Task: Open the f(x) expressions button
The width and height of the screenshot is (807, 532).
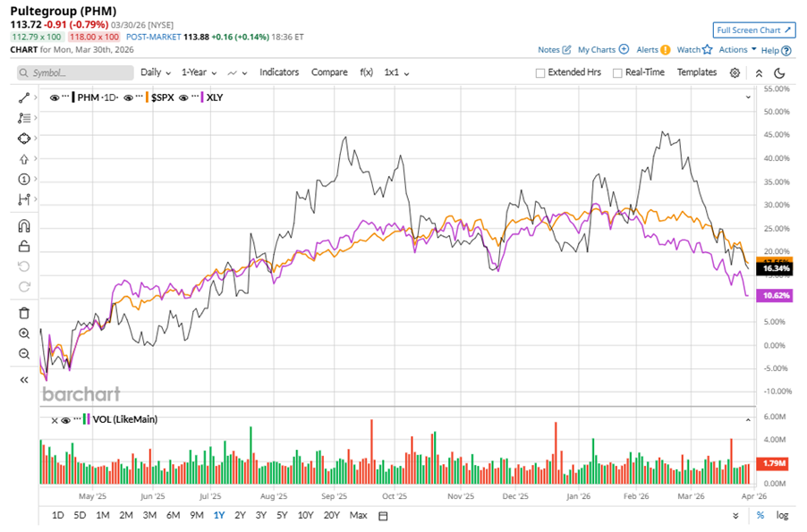Action: [x=367, y=72]
